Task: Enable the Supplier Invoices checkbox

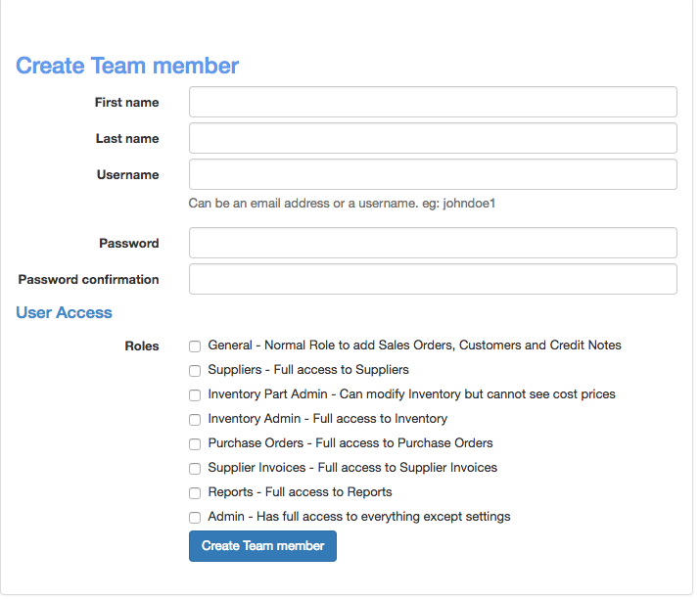Action: 195,468
